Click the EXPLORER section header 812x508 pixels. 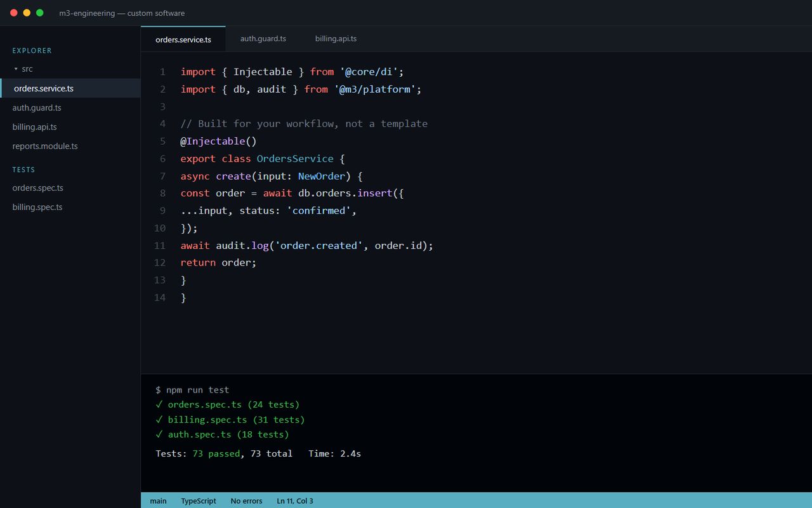coord(32,50)
